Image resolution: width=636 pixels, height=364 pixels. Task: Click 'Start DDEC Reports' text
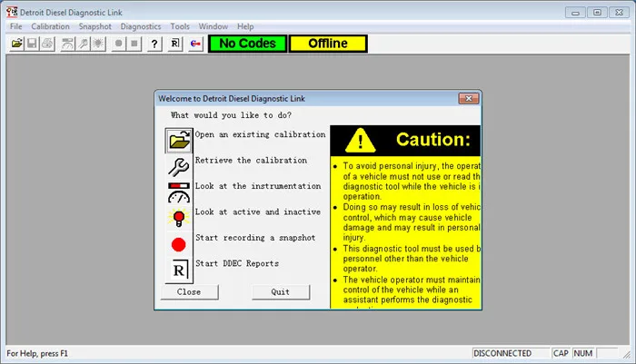(237, 263)
